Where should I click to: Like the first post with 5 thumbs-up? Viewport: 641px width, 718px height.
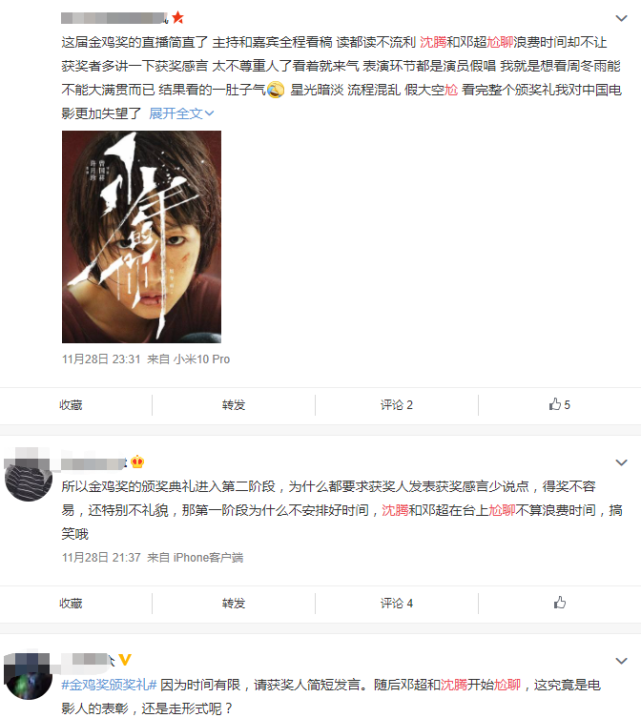(560, 404)
